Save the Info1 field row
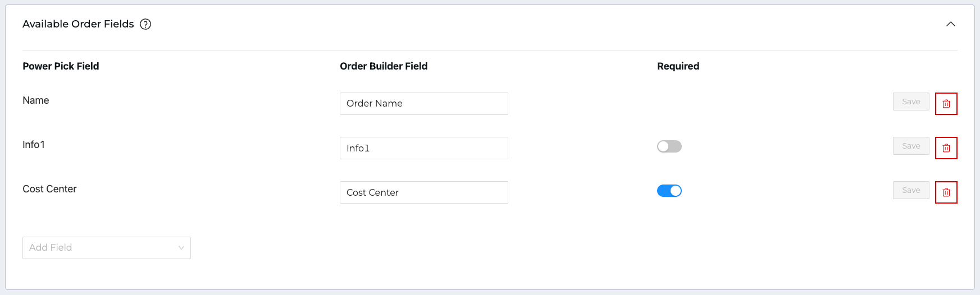Image resolution: width=980 pixels, height=295 pixels. tap(910, 146)
